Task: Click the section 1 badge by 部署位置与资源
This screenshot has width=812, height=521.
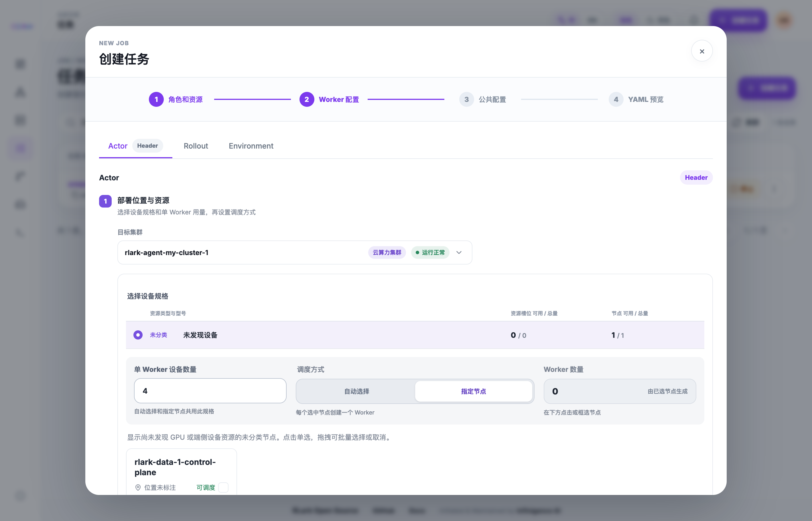Action: click(105, 201)
